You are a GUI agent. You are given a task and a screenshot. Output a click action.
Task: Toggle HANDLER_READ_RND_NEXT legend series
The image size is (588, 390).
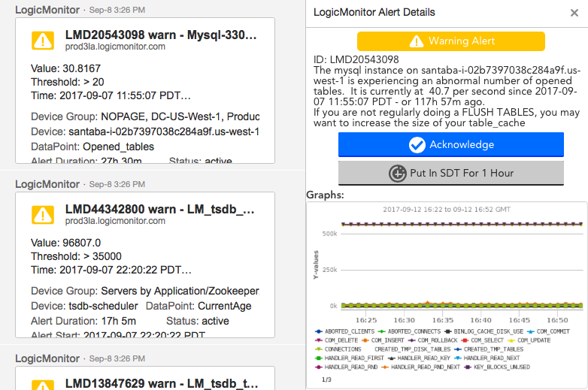coord(421,367)
